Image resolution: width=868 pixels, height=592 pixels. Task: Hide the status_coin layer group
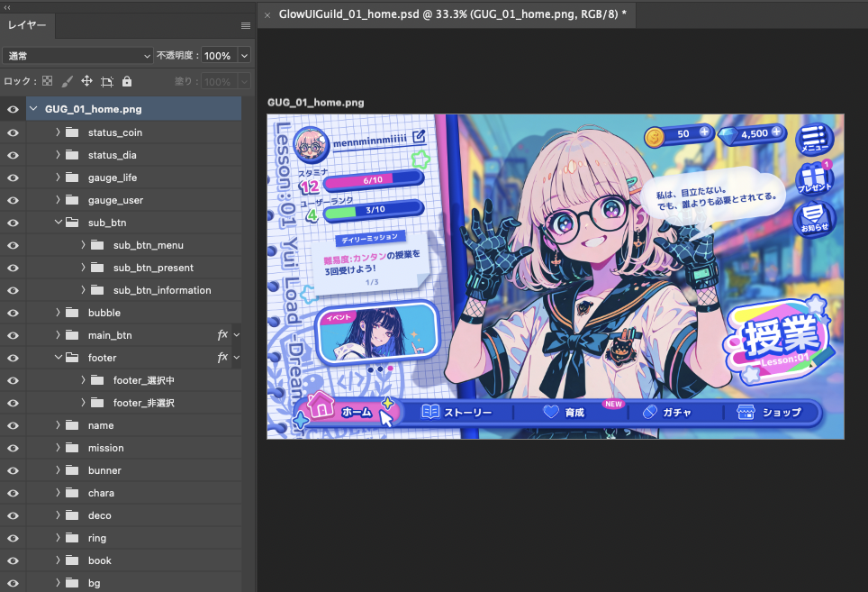pos(13,132)
